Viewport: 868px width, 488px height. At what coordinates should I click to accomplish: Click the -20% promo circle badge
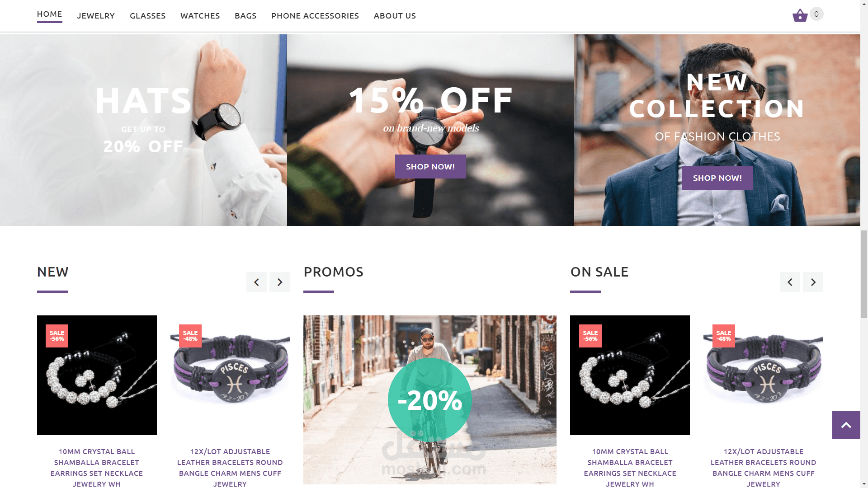click(x=430, y=400)
